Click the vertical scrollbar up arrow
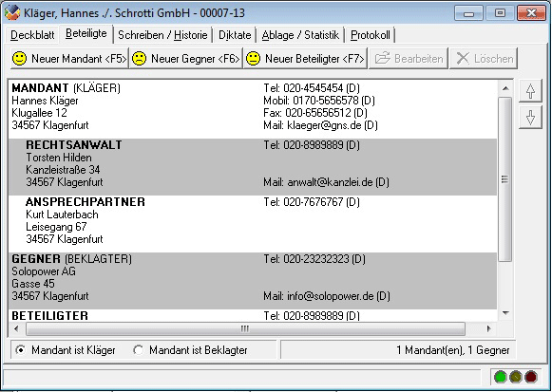The width and height of the screenshot is (552, 392). [x=505, y=88]
